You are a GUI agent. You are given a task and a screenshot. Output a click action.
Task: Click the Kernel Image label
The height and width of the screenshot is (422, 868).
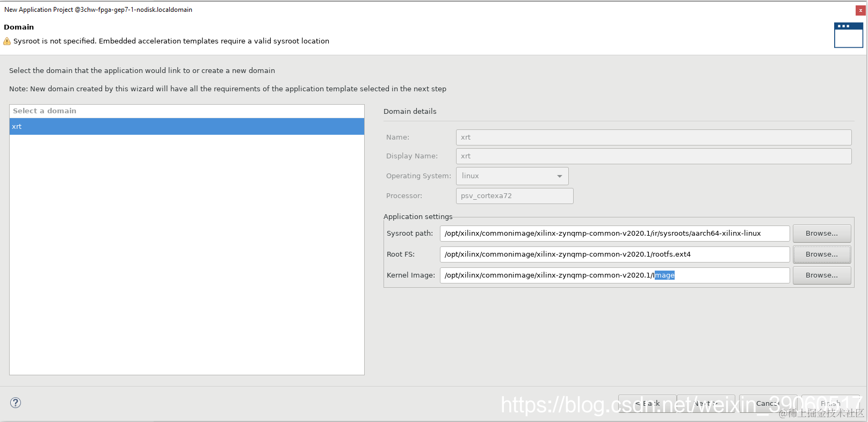411,275
